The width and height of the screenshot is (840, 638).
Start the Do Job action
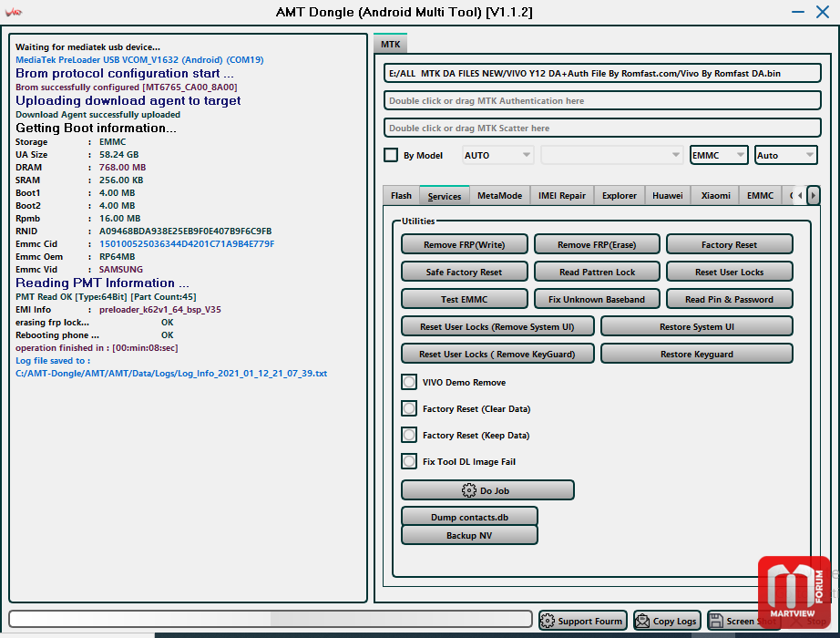(x=487, y=490)
